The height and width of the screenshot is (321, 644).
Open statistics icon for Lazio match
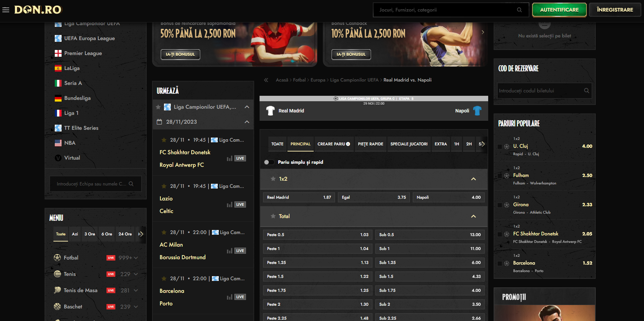[230, 204]
